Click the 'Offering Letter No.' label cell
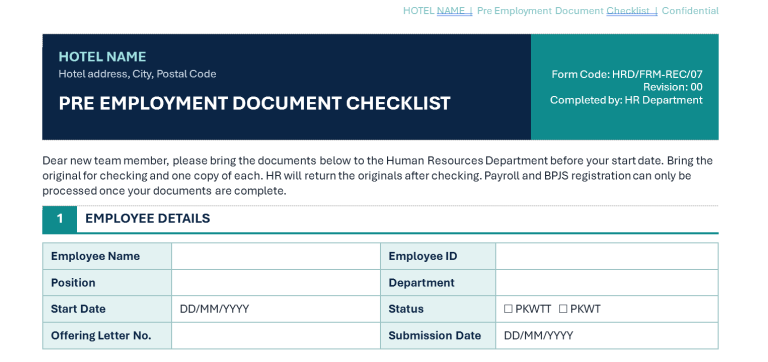Viewport: 768px width, 362px height. pos(107,336)
